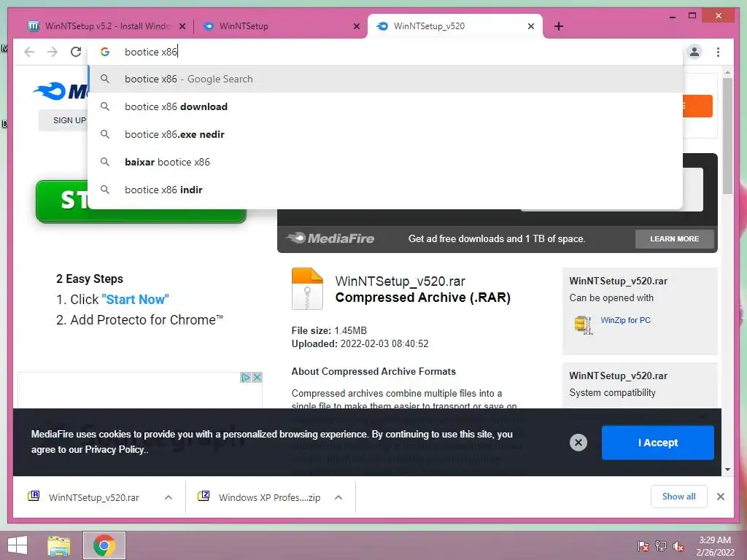Open Windows XP Profes....zip download item
Screen dimensions: 747x560
261,497
